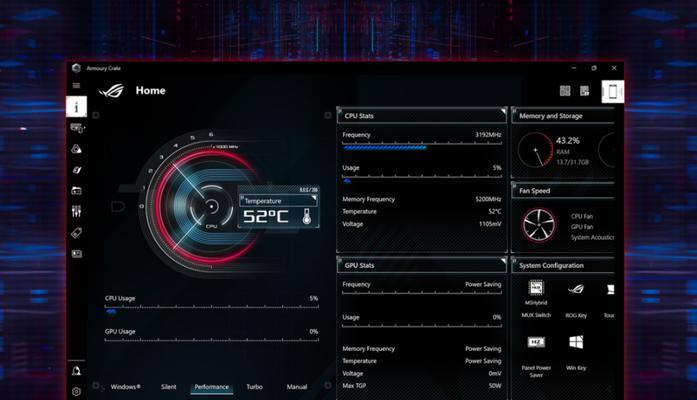The image size is (697, 400).
Task: Open the GameVisual icon in the sidebar
Action: click(x=76, y=170)
